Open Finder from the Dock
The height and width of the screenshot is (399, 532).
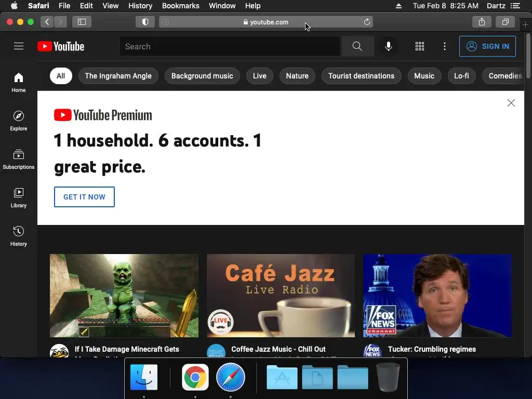click(x=144, y=377)
